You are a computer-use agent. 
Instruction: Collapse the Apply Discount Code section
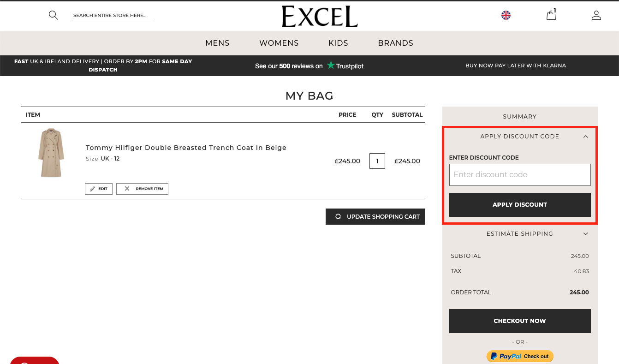pos(585,137)
